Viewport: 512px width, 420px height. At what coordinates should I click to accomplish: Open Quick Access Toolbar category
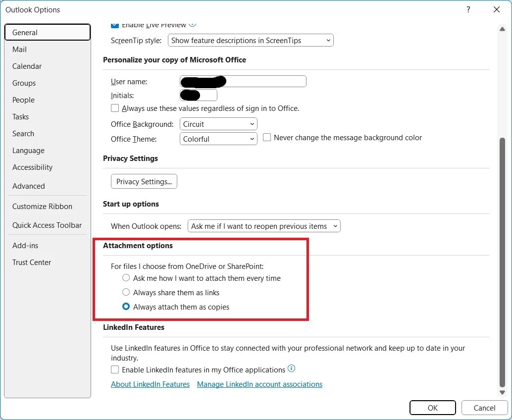coord(48,225)
